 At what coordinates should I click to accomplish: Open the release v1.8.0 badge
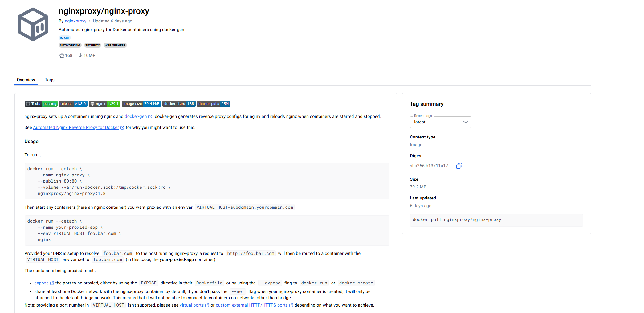tap(73, 104)
